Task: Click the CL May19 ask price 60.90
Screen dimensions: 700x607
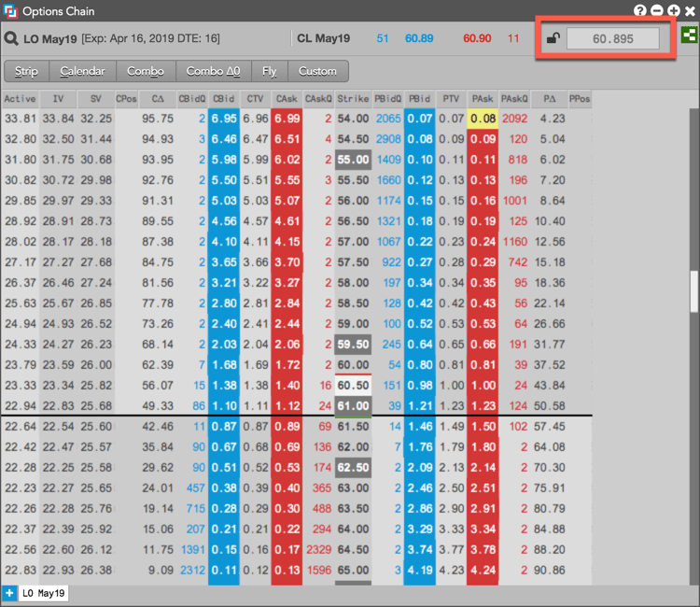Action: (x=477, y=38)
